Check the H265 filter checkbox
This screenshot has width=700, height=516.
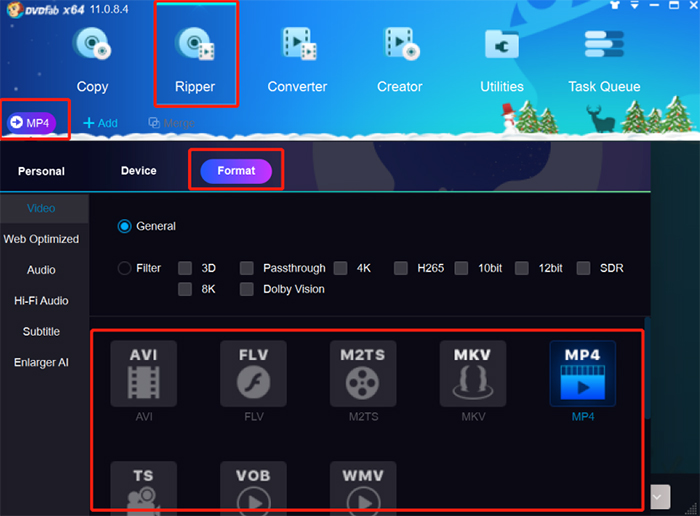point(401,268)
